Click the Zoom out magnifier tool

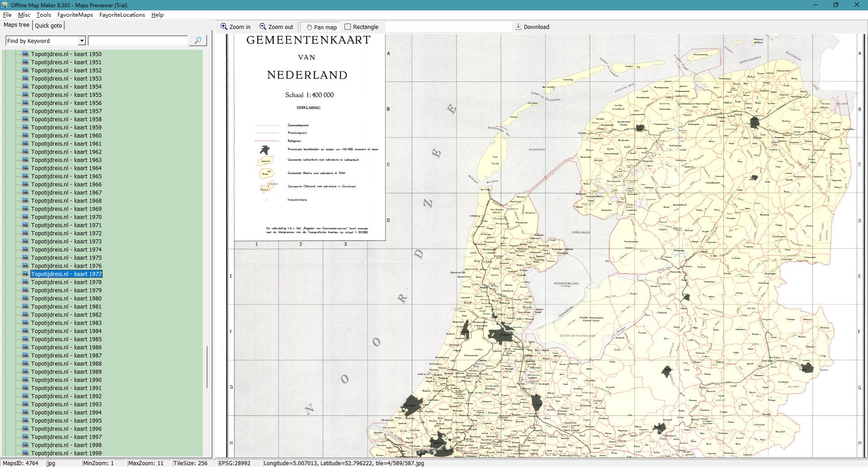pyautogui.click(x=276, y=27)
